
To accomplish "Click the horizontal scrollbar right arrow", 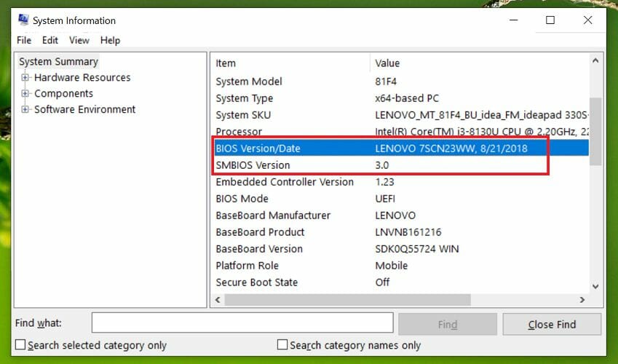I will point(582,300).
